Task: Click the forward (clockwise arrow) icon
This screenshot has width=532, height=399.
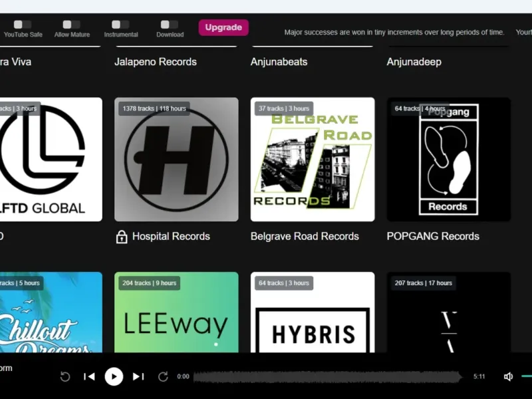Action: (163, 376)
